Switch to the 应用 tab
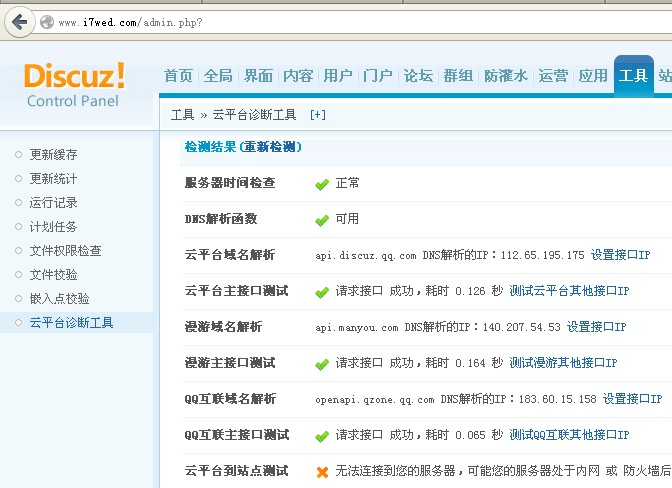This screenshot has height=488, width=672. coord(593,76)
